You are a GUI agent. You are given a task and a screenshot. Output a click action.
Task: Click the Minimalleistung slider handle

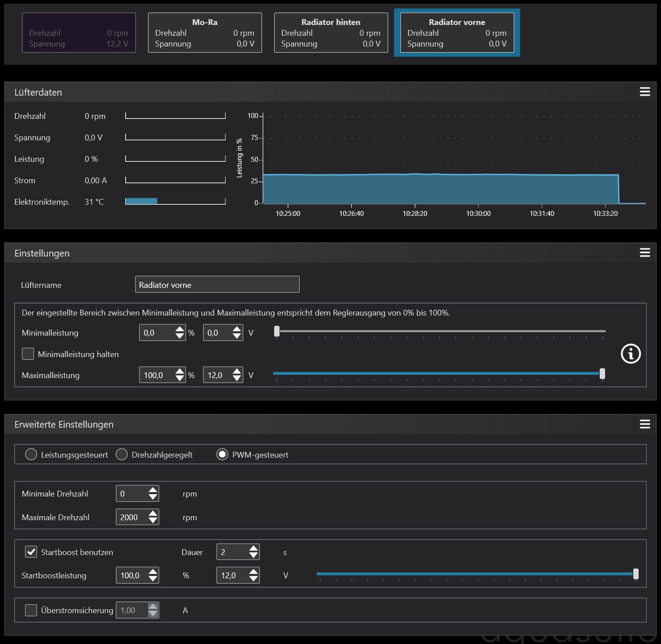(277, 331)
